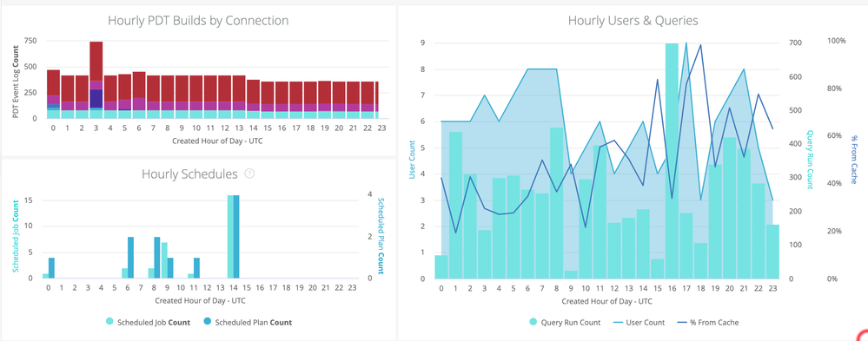
Task: Select the hour 0 stacked bar in PDT Builds
Action: tap(53, 94)
